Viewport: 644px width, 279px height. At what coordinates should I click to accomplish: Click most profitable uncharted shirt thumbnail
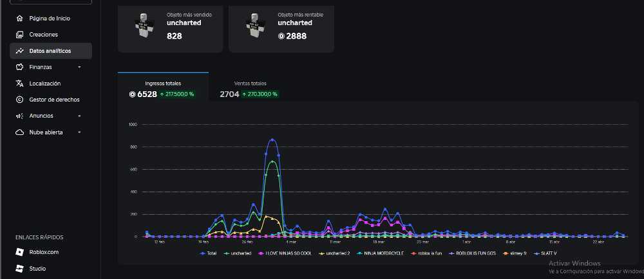click(255, 26)
